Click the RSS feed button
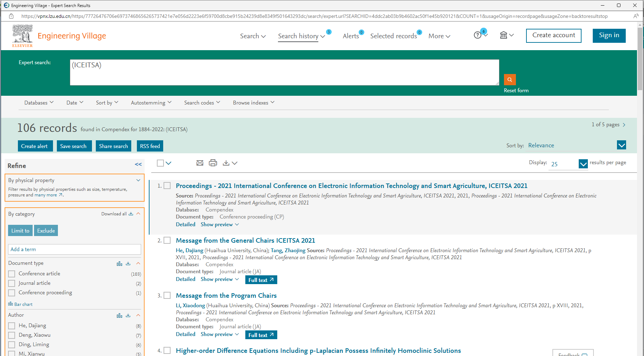Viewport: 644px width, 356px height. pyautogui.click(x=150, y=146)
